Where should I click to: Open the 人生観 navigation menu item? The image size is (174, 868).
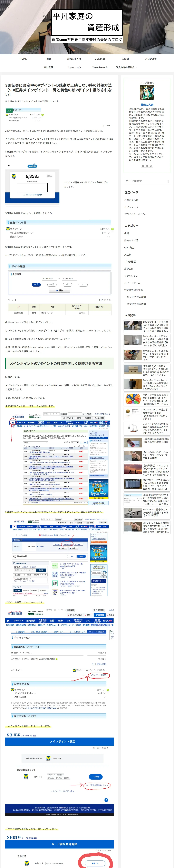point(125,59)
